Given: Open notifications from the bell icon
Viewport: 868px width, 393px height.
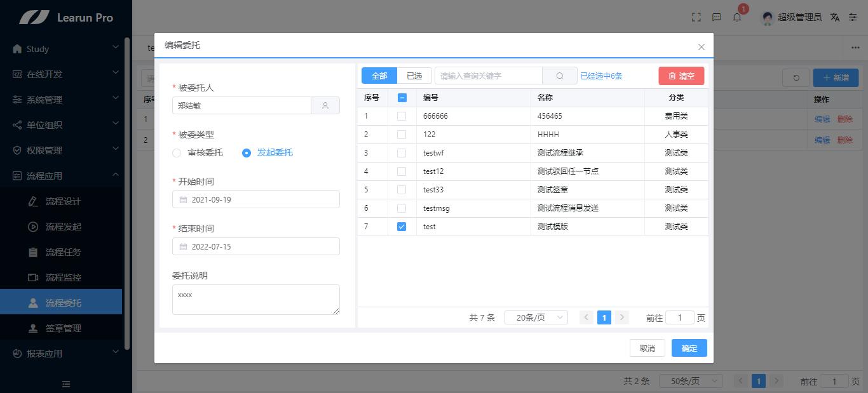Looking at the screenshot, I should point(736,17).
